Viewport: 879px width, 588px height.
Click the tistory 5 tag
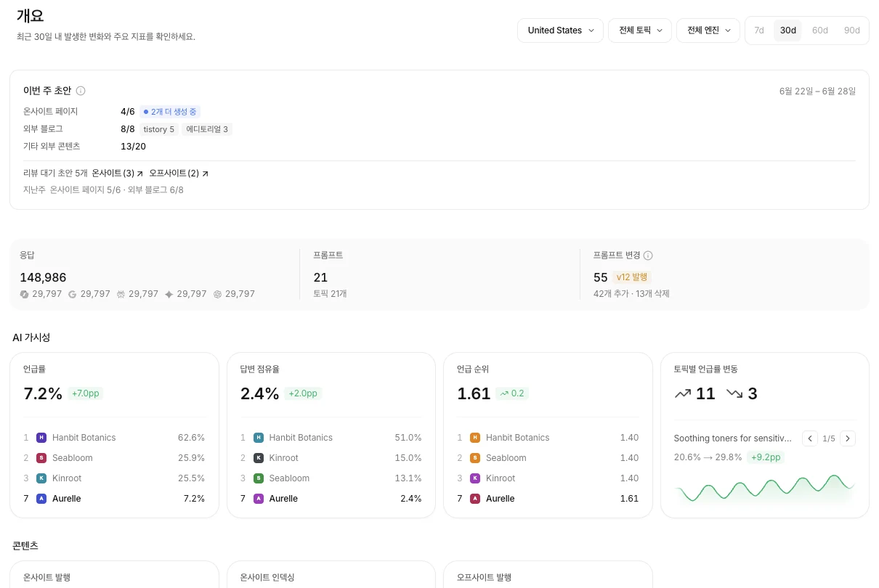pyautogui.click(x=158, y=129)
